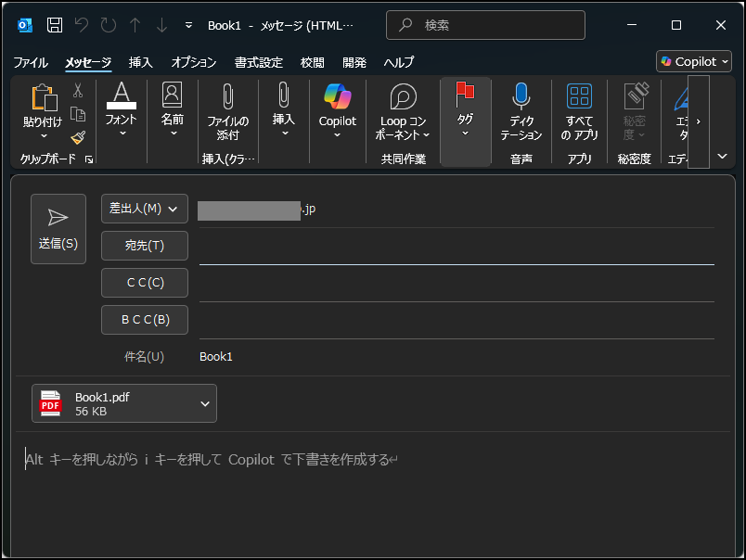Viewport: 746px width, 560px height.
Task: Start ディクテーション microphone dictation
Action: (x=521, y=111)
